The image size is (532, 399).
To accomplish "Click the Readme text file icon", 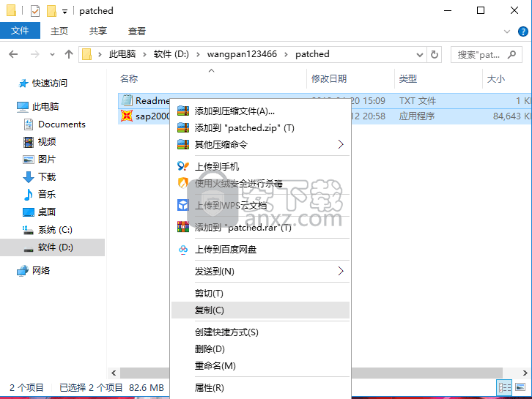I will [x=127, y=100].
